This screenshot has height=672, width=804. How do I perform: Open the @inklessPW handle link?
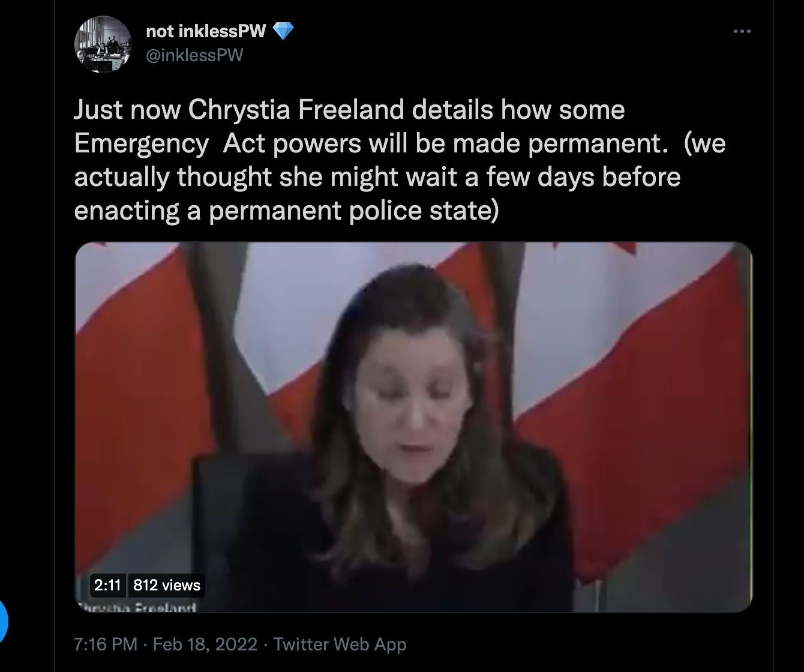[x=194, y=55]
